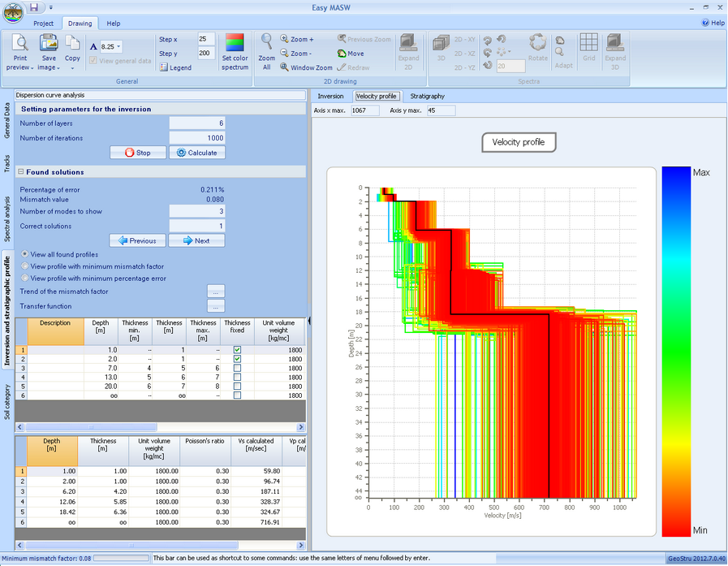Open Set color spectrum
The width and height of the screenshot is (728, 566).
click(x=235, y=52)
